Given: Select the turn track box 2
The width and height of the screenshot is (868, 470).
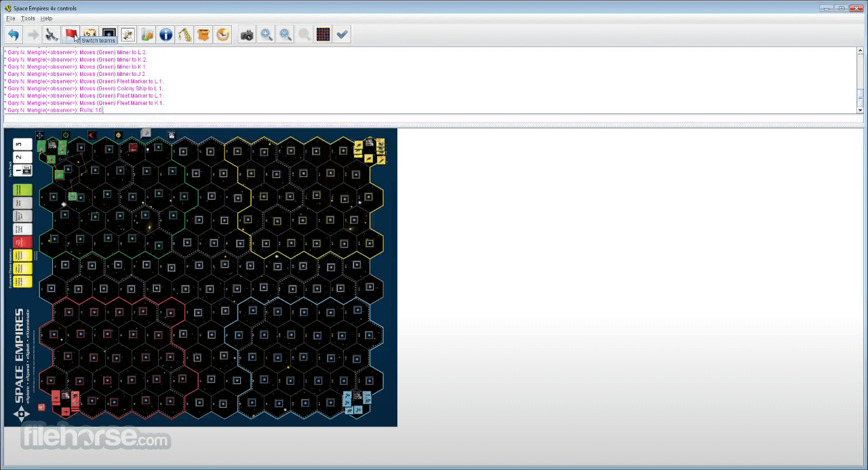Looking at the screenshot, I should (22, 157).
